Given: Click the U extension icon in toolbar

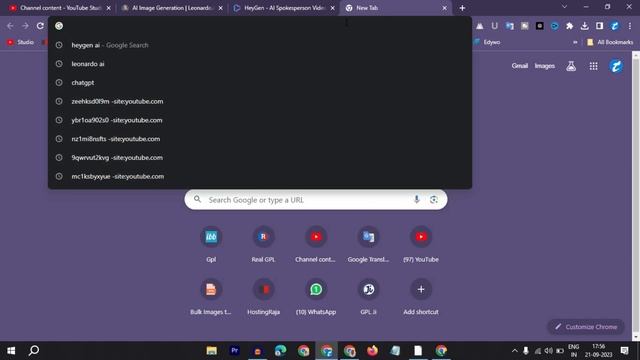Looking at the screenshot, I should click(495, 26).
